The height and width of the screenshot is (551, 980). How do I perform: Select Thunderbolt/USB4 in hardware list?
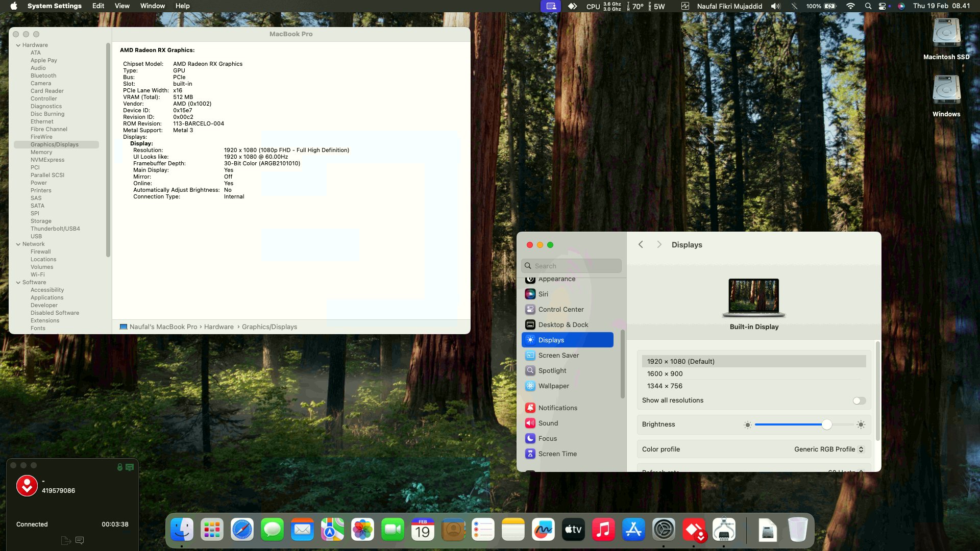tap(55, 229)
